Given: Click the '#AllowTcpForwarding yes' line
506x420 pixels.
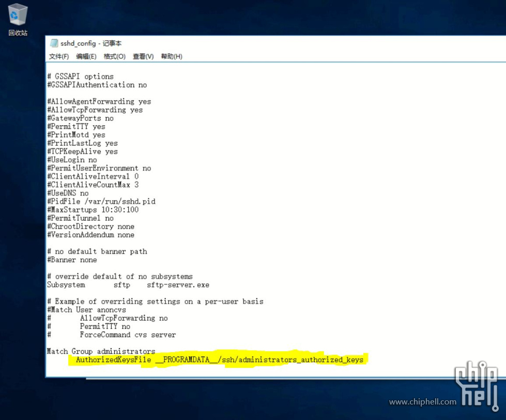Looking at the screenshot, I should coord(95,110).
